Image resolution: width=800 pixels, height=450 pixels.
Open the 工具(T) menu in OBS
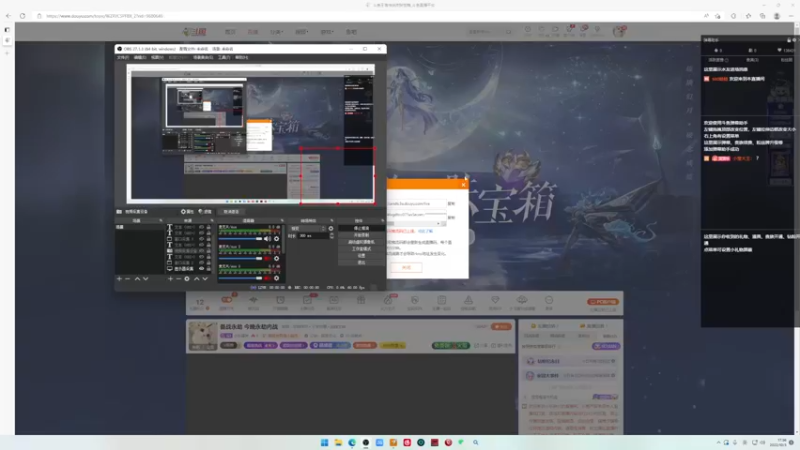(x=224, y=57)
